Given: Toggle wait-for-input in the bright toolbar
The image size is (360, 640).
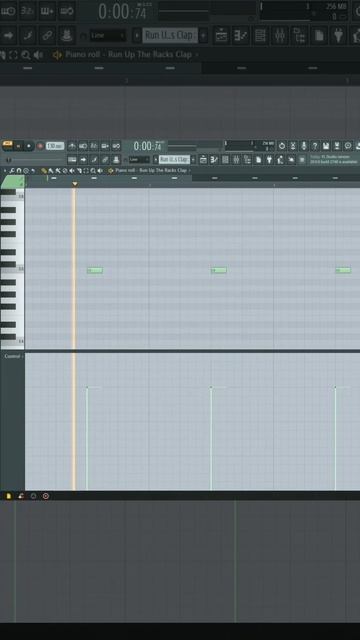Looking at the screenshot, I should pyautogui.click(x=83, y=146).
